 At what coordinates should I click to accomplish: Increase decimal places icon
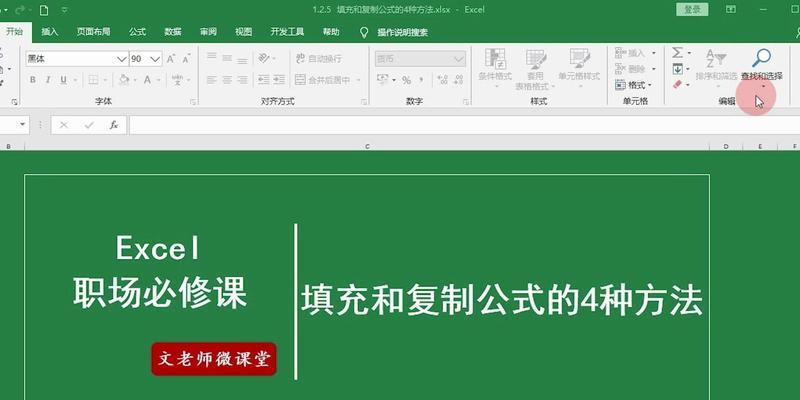[x=442, y=80]
